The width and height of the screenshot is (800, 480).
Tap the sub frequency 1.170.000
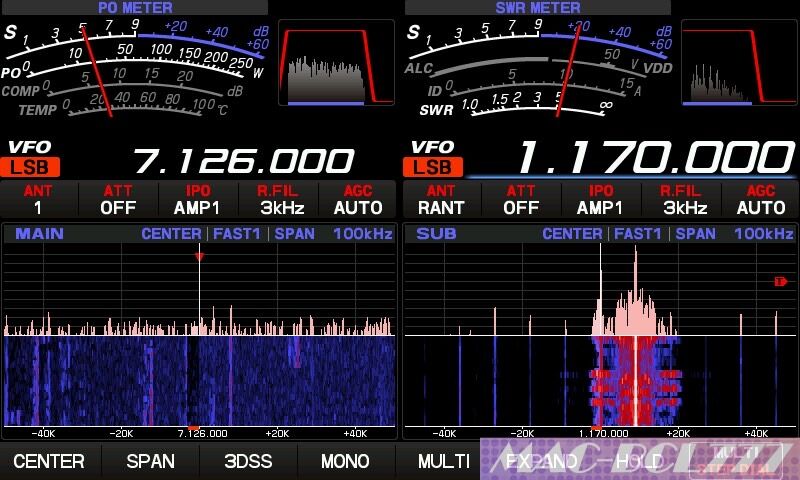[x=656, y=157]
